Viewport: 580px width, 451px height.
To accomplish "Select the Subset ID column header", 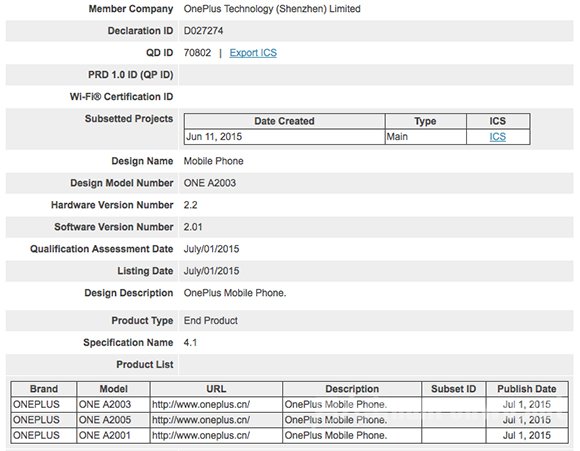I will pos(453,389).
